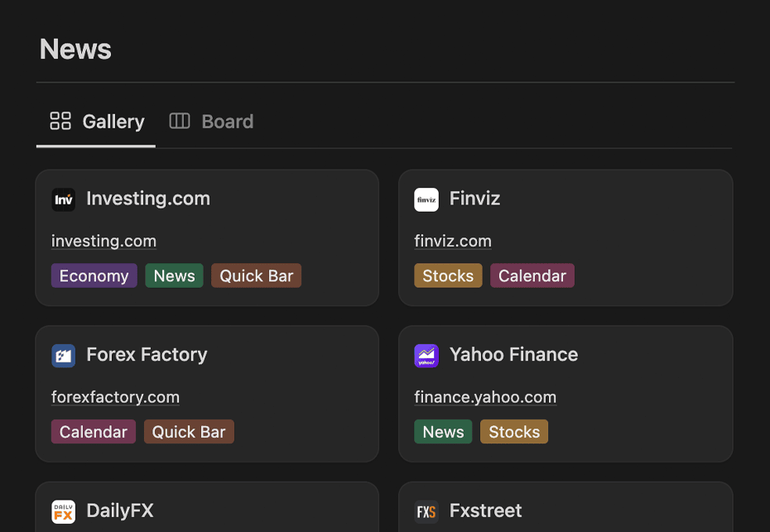The width and height of the screenshot is (770, 532).
Task: Click the Gallery view grid icon
Action: click(60, 121)
